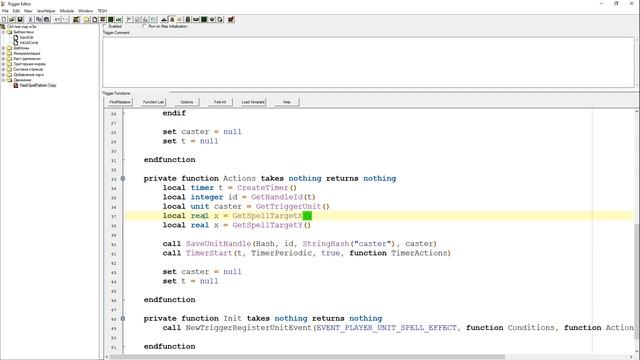640x360 pixels.
Task: Click inside the Trigger Comment text box
Action: [369, 62]
